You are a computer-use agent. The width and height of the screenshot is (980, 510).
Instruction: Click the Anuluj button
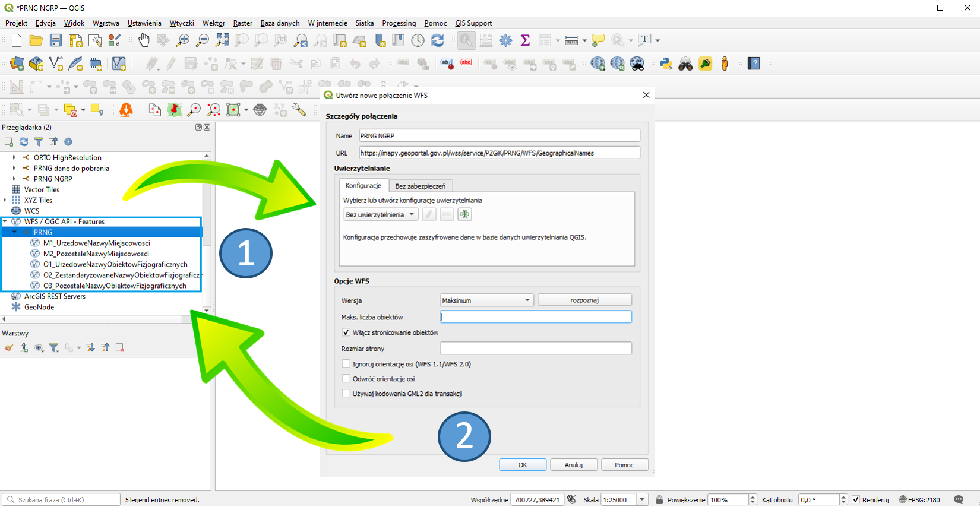coord(574,465)
